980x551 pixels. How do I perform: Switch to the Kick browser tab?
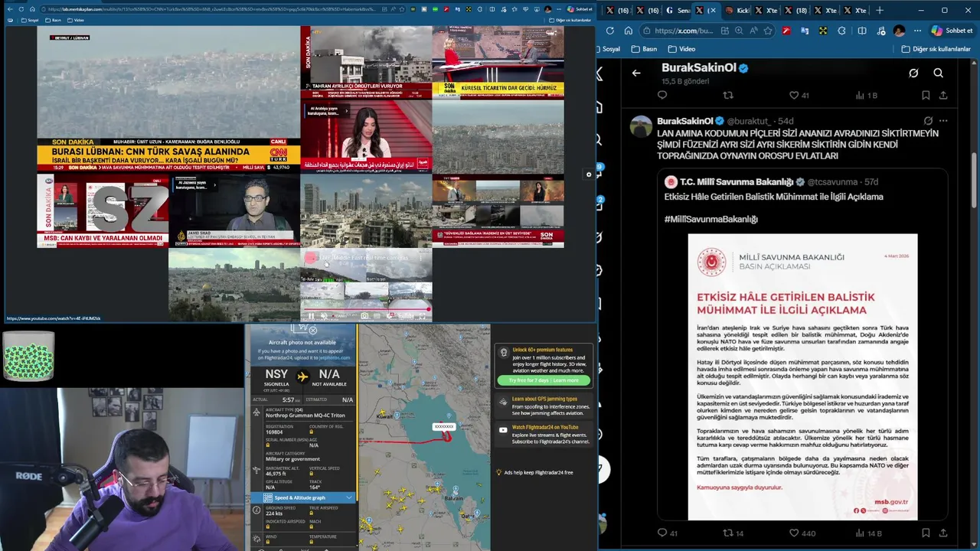pyautogui.click(x=737, y=11)
